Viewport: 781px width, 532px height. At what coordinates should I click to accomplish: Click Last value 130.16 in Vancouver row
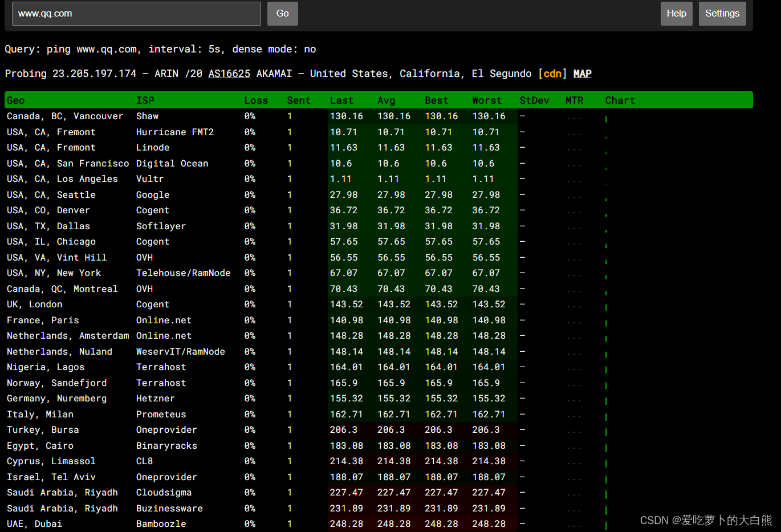coord(346,116)
